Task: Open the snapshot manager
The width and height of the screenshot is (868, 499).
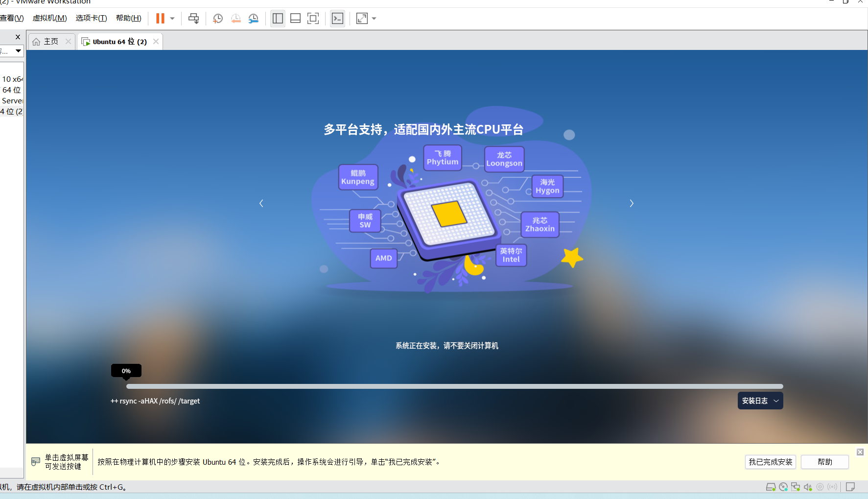Action: click(254, 19)
